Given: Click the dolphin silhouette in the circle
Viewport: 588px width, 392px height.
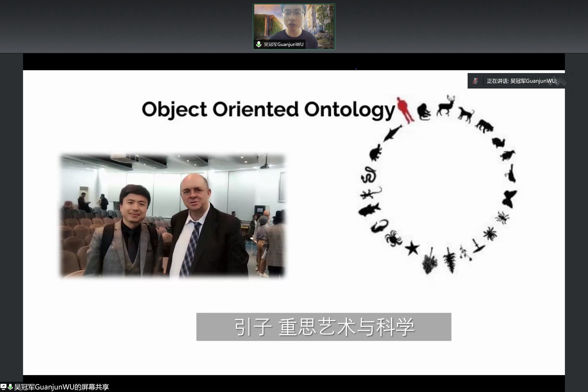Looking at the screenshot, I should [x=392, y=133].
